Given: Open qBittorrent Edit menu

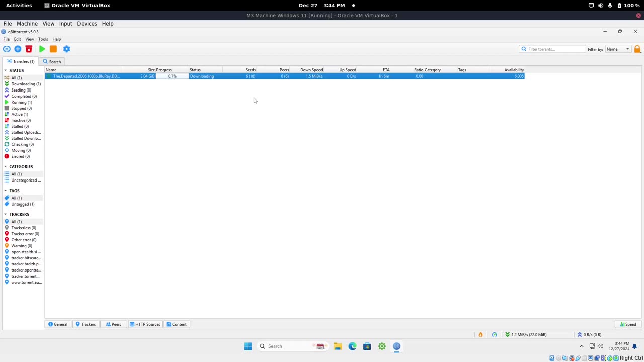Looking at the screenshot, I should (x=17, y=39).
